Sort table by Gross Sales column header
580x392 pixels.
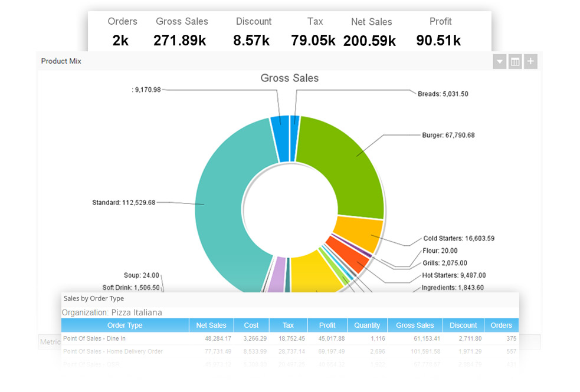[415, 325]
